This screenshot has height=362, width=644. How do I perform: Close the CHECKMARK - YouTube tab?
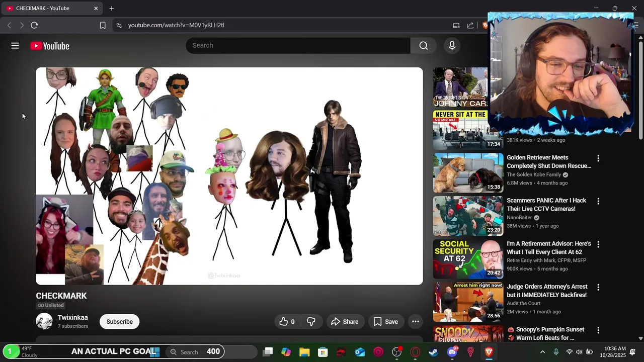click(x=96, y=8)
